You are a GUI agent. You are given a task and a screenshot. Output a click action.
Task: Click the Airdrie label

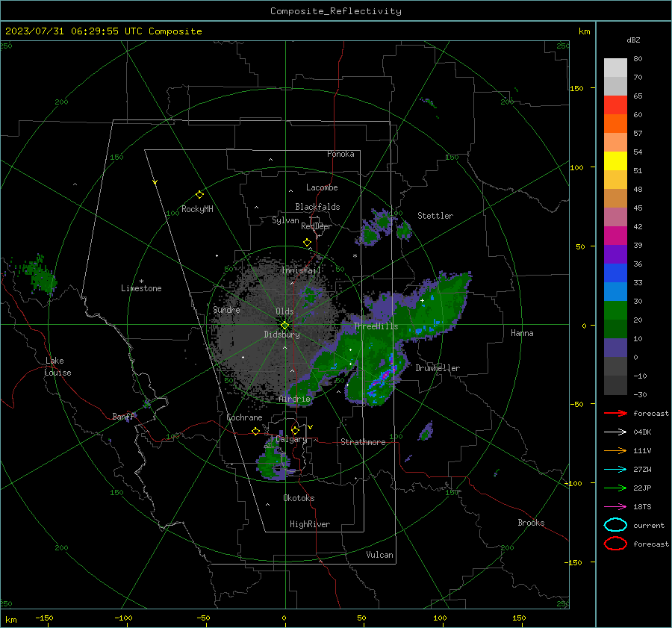coord(294,399)
